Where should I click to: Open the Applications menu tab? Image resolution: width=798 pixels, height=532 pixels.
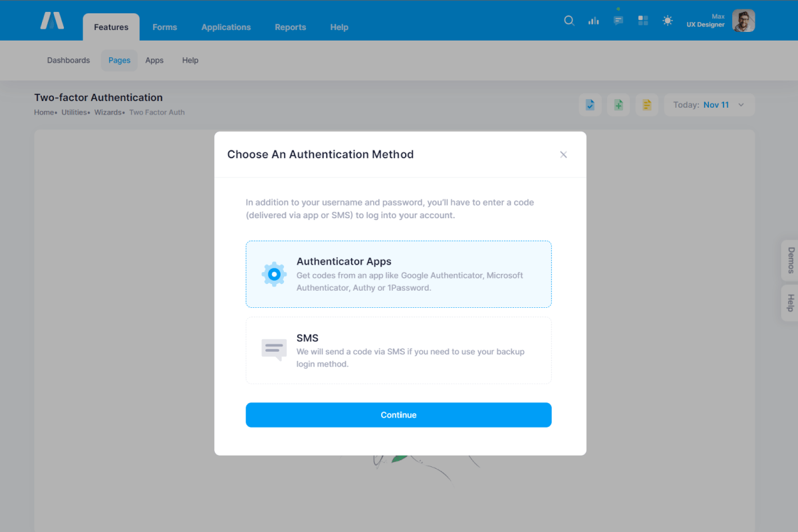coord(226,27)
